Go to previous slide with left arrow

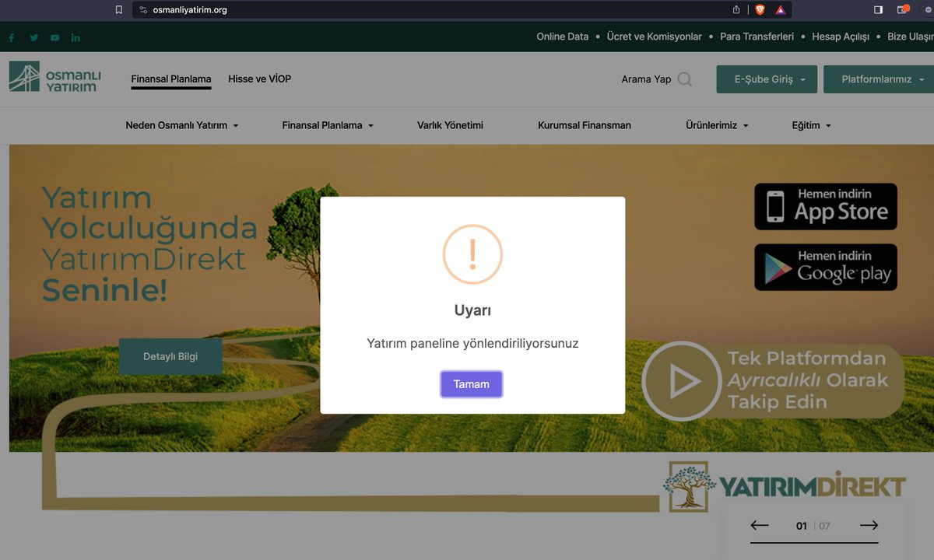point(760,526)
